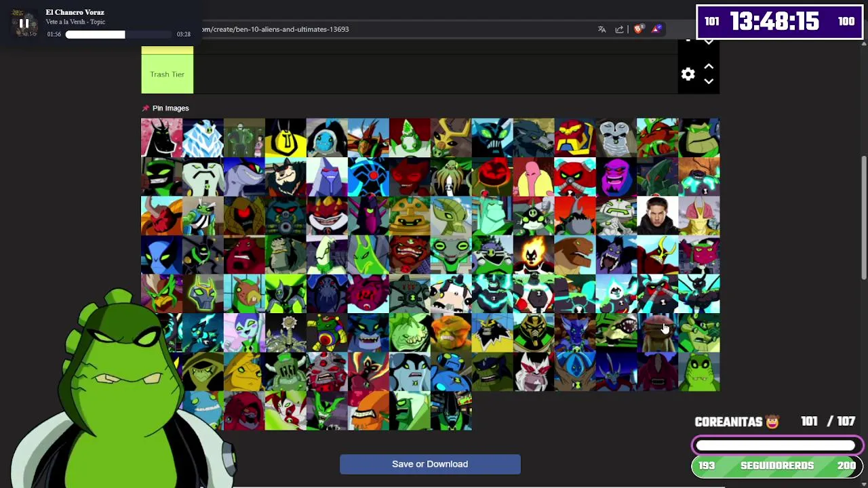
Task: Pick the bird-beaked hawk alien tile
Action: [161, 293]
